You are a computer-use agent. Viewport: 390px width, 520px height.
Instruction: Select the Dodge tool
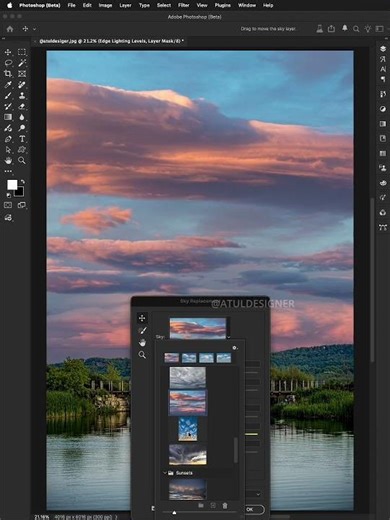pyautogui.click(x=22, y=128)
